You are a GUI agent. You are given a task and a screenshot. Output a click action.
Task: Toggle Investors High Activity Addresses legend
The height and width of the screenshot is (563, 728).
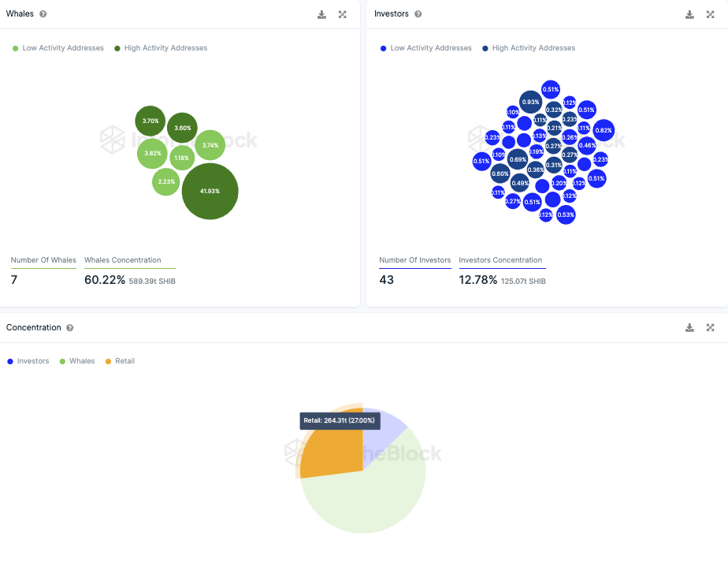[529, 48]
